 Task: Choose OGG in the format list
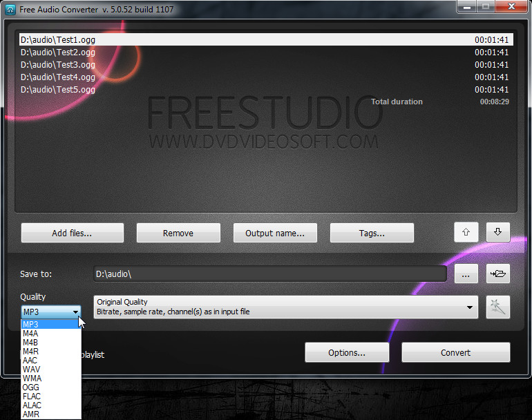(x=51, y=387)
